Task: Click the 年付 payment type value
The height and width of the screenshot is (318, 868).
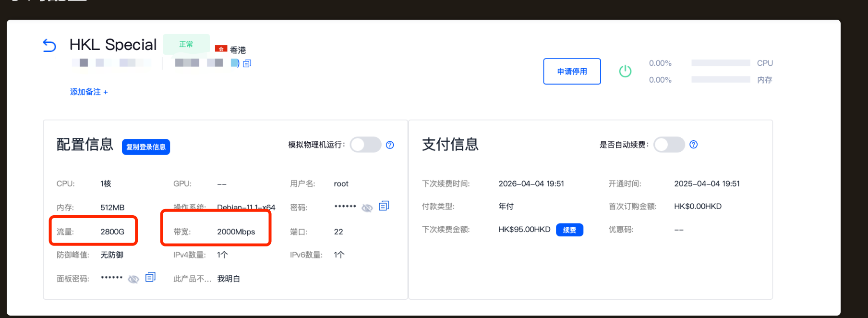Action: tap(506, 206)
